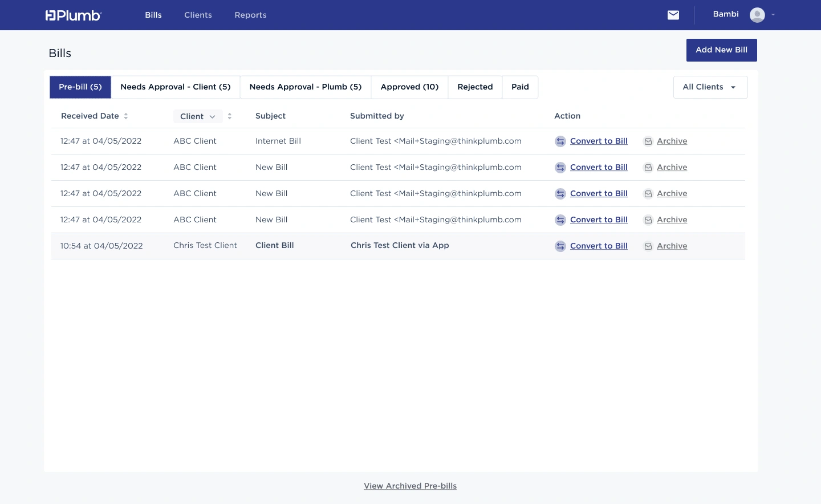This screenshot has width=821, height=504.
Task: Switch to the Paid tab
Action: point(520,87)
